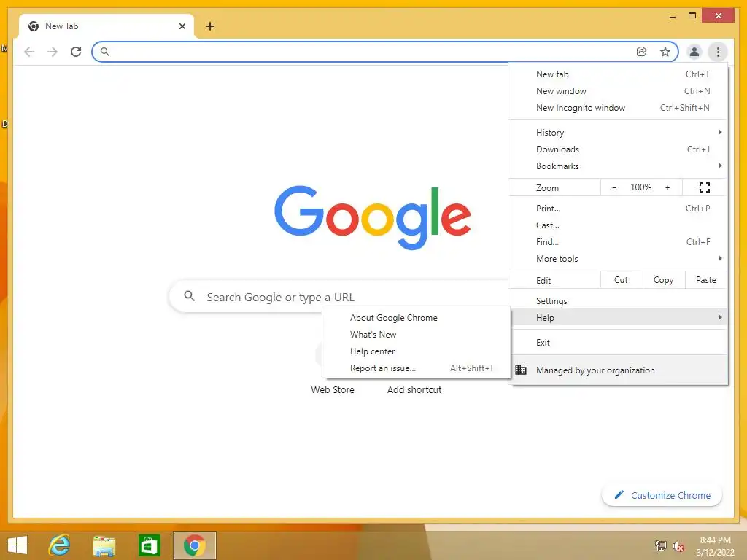Open About Google Chrome
Screen dimensions: 747x560
[x=416, y=318]
